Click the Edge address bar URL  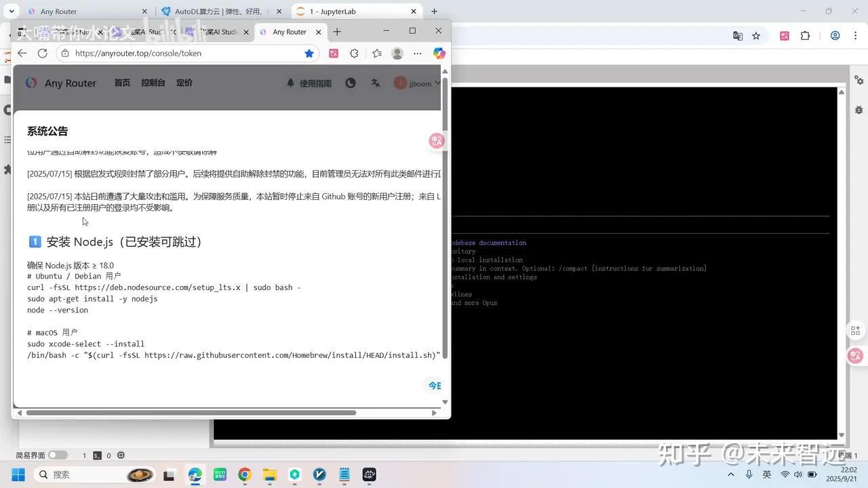[183, 54]
